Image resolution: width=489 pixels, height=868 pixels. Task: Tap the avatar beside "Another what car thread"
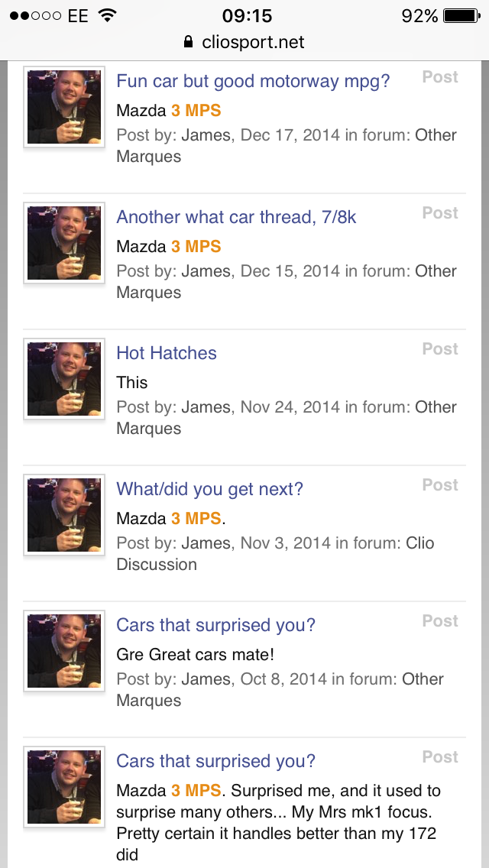(x=64, y=243)
